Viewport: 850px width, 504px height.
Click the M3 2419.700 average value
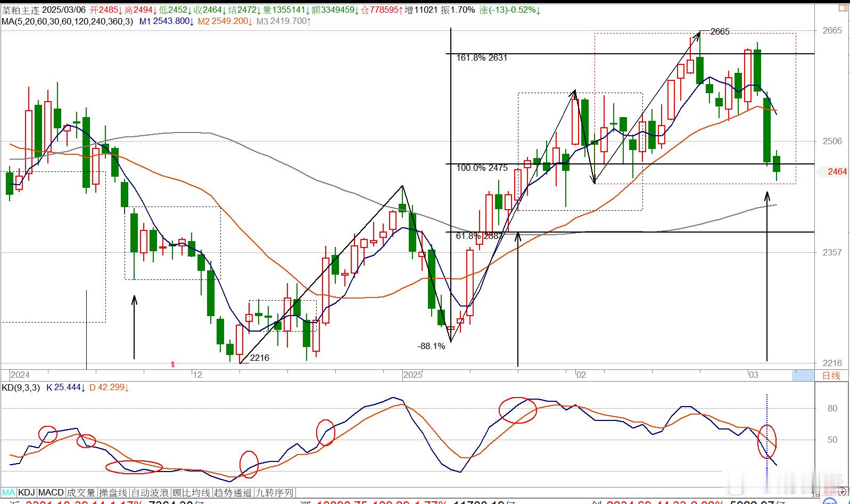(283, 21)
